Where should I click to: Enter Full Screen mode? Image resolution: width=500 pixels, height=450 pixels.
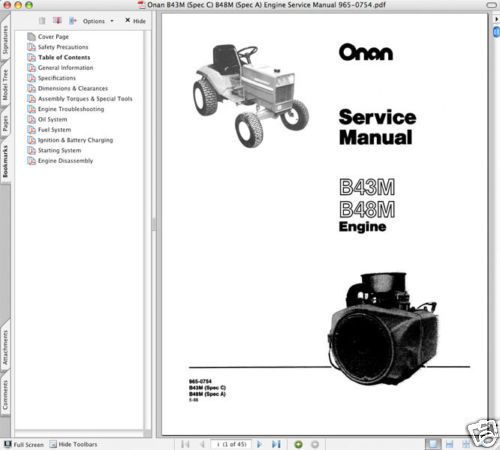(23, 444)
